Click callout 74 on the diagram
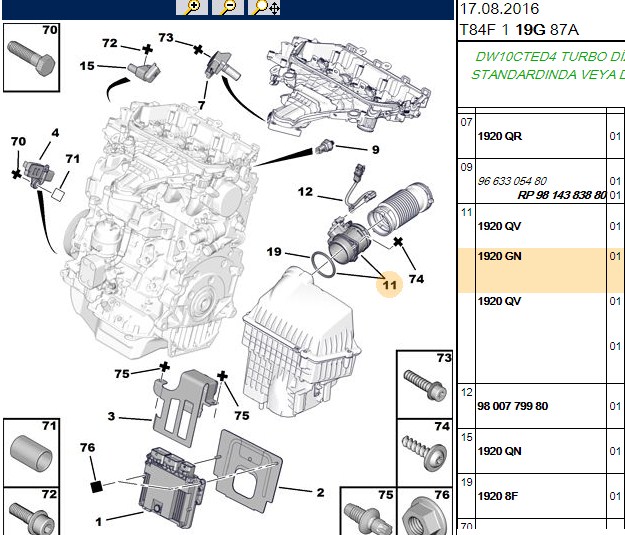Image resolution: width=625 pixels, height=535 pixels. (416, 279)
